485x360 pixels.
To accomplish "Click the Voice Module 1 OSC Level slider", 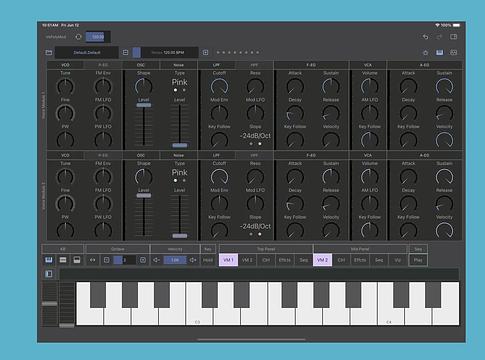I will 144,125.
